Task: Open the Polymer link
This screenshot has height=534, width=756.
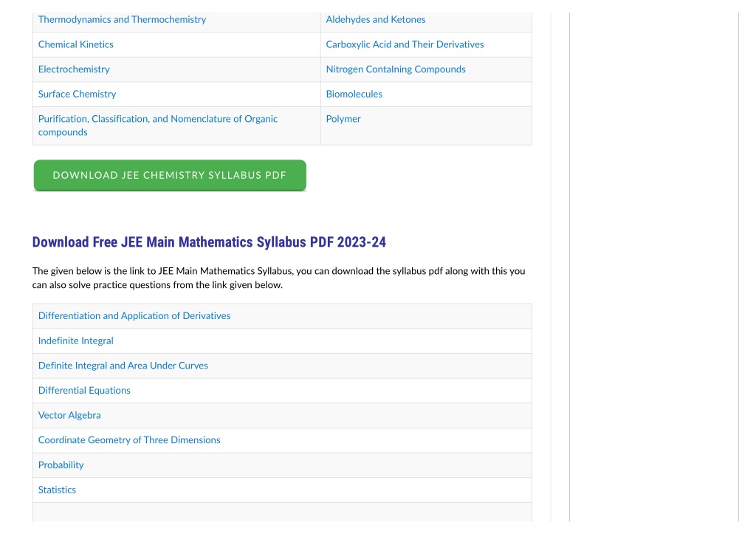Action: pyautogui.click(x=343, y=119)
